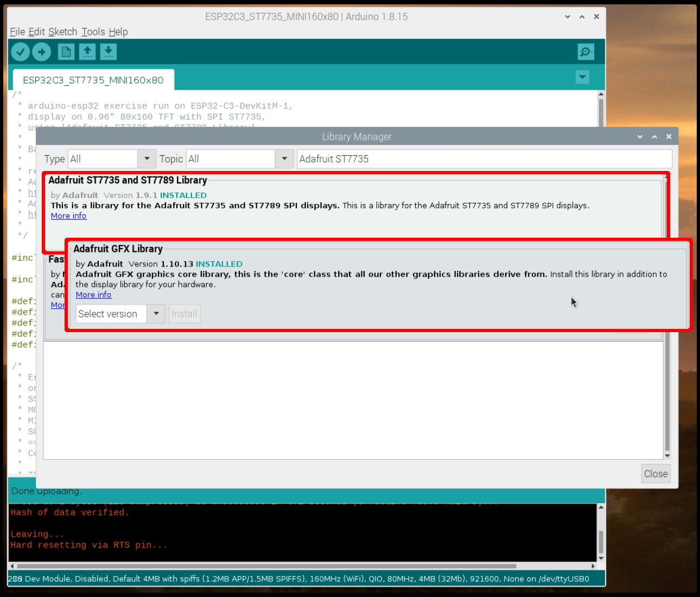Open the Edit menu
This screenshot has width=700, height=597.
(36, 31)
